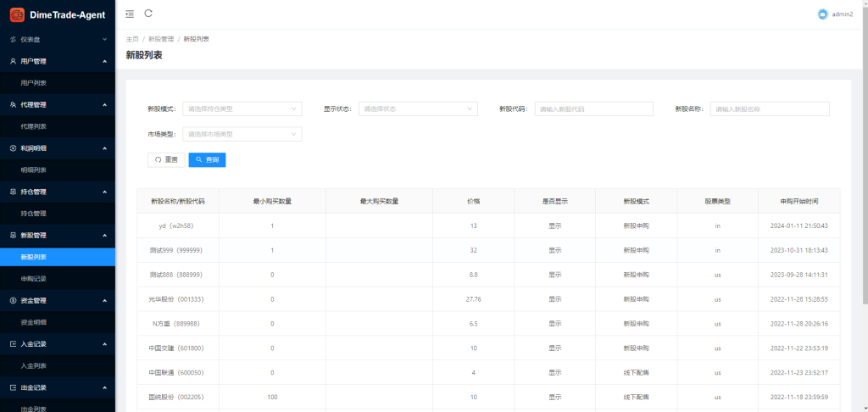Click the 利润明细 icon in sidebar
This screenshot has width=868, height=412.
click(x=13, y=148)
